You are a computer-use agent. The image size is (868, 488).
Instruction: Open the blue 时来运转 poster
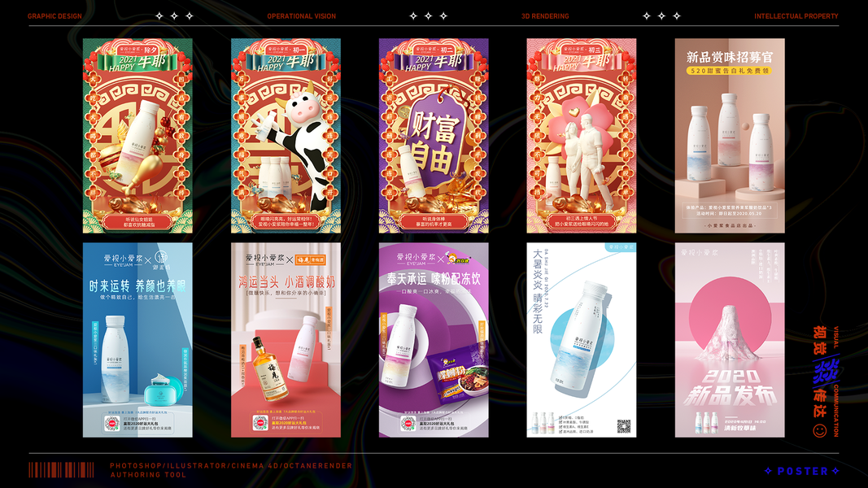point(137,340)
